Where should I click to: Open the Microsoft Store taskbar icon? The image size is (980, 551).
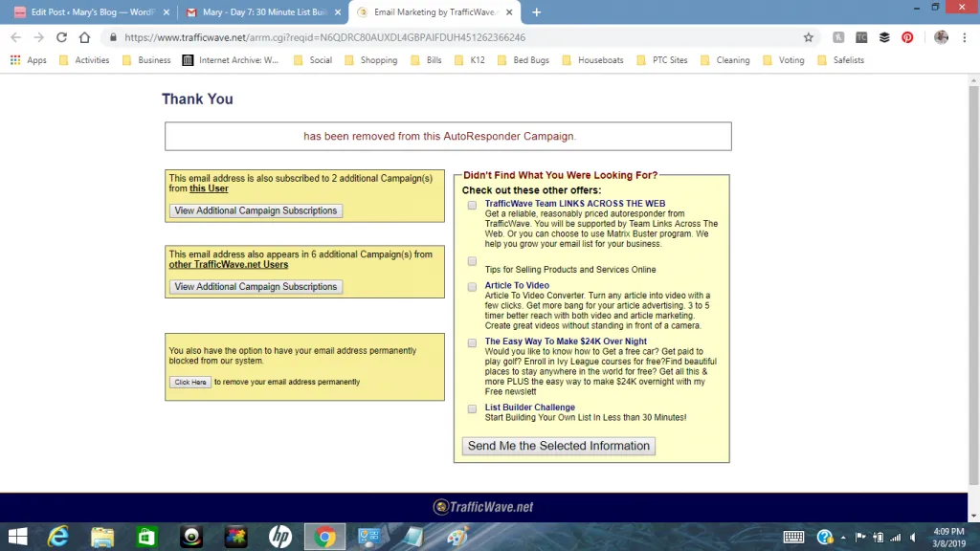[x=146, y=537]
